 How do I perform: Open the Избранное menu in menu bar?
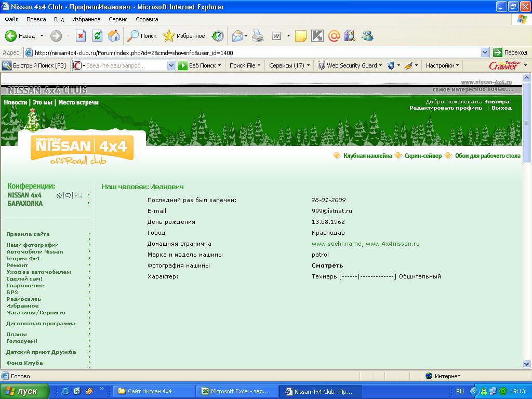[86, 19]
